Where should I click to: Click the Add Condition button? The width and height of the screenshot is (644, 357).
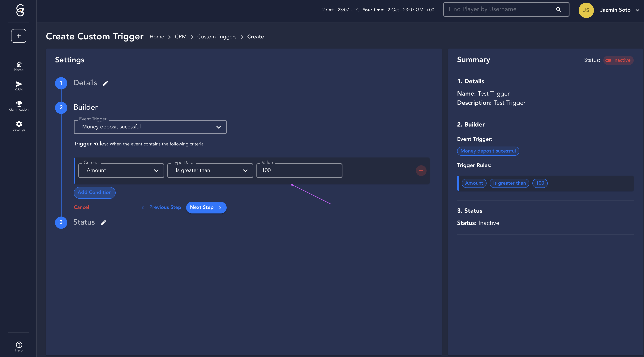tap(95, 192)
